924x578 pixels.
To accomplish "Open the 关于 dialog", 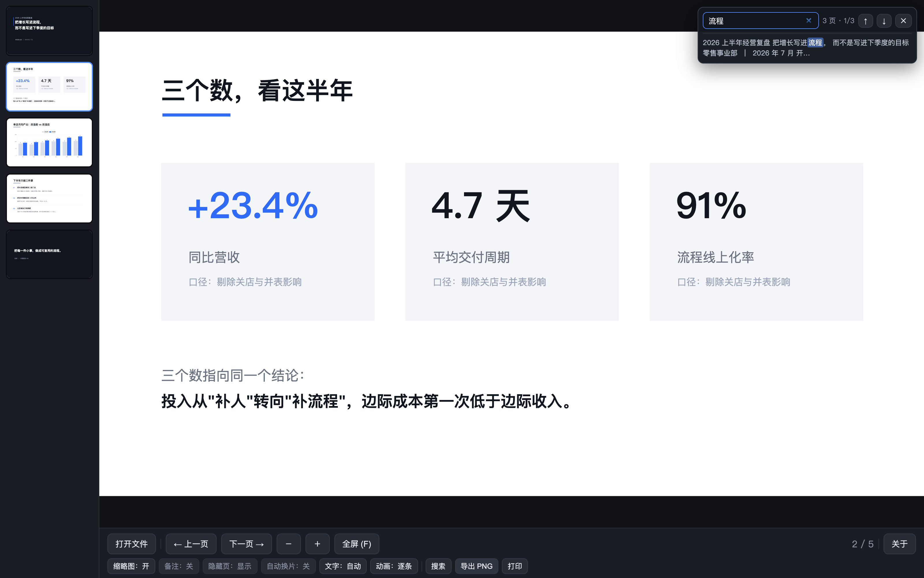I will coord(899,544).
